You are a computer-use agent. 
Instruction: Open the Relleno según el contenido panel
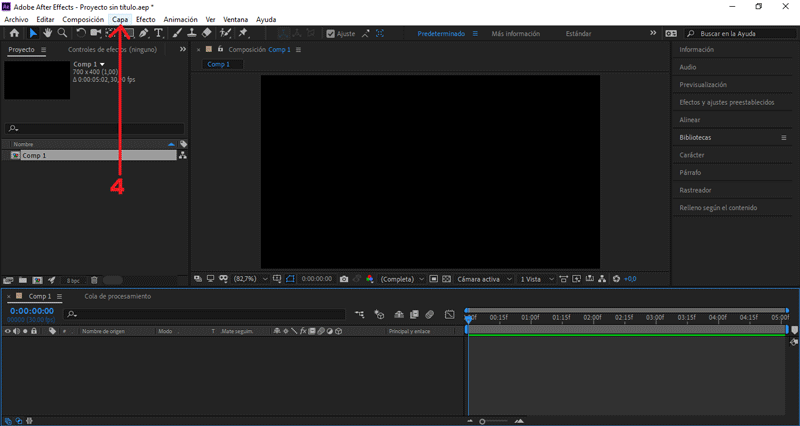(x=718, y=208)
